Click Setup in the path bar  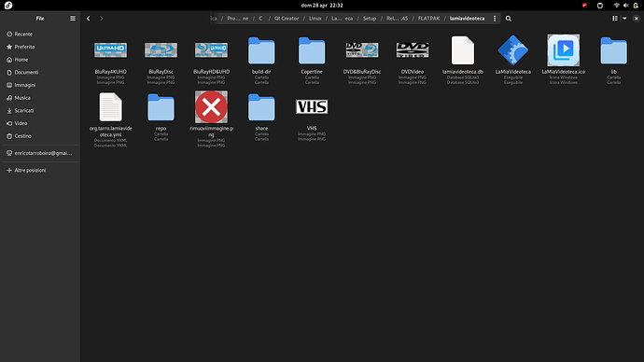370,19
